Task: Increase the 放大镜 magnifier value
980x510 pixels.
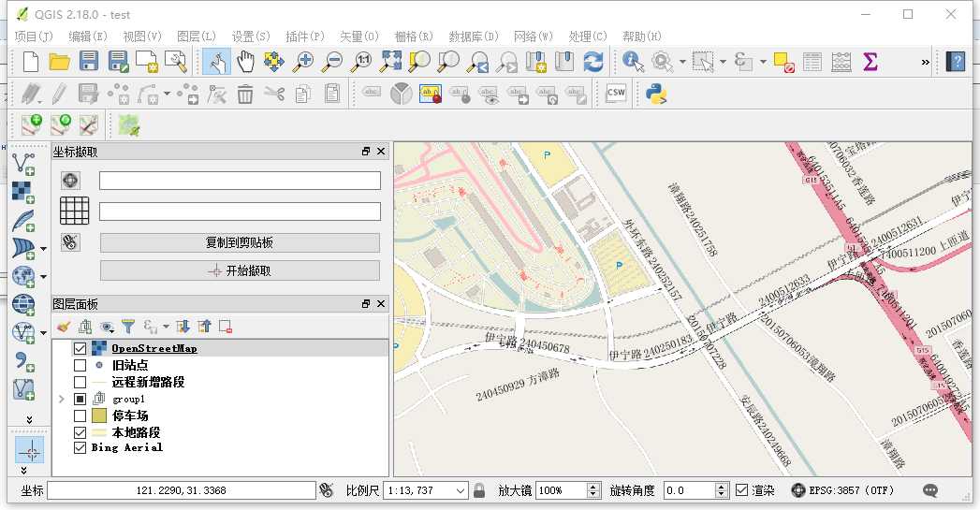Action: click(x=593, y=487)
